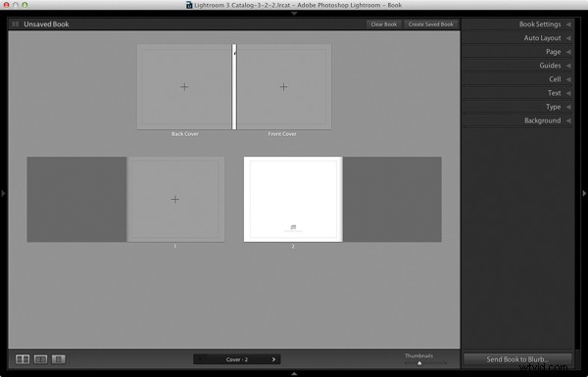Expand the Text panel
Screen dimensions: 588x377
(517, 93)
